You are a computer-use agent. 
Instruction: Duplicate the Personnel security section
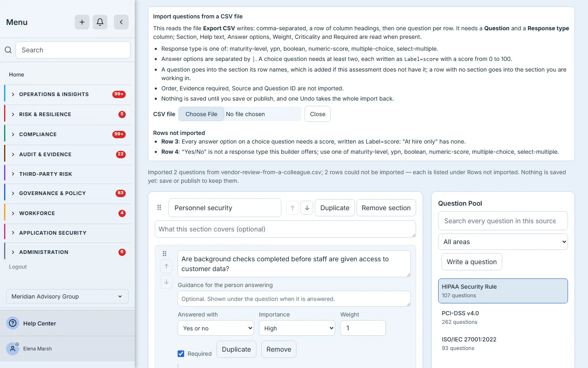[x=335, y=208]
